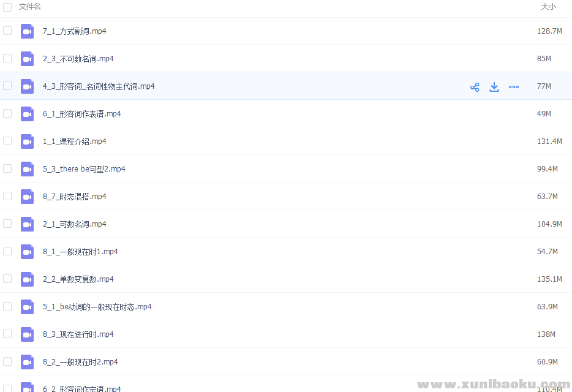Click the 138M size of 8_3_现在进行时.mp4
The height and width of the screenshot is (392, 572).
coord(546,334)
